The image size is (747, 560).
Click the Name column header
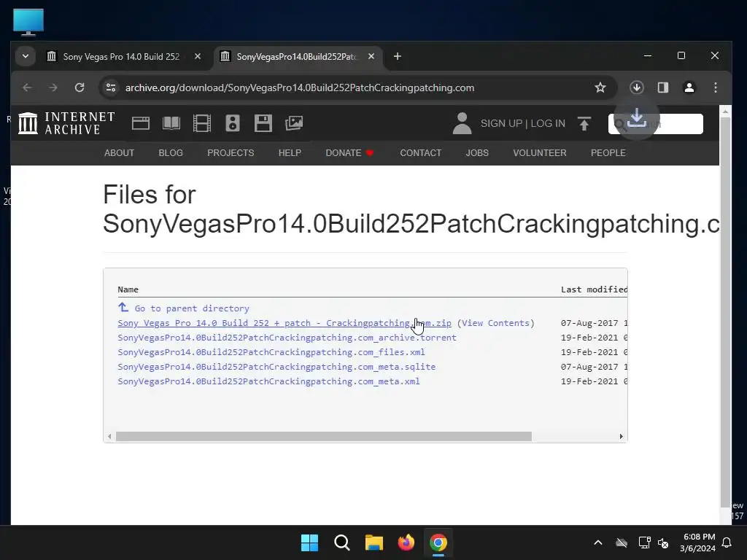coord(128,289)
